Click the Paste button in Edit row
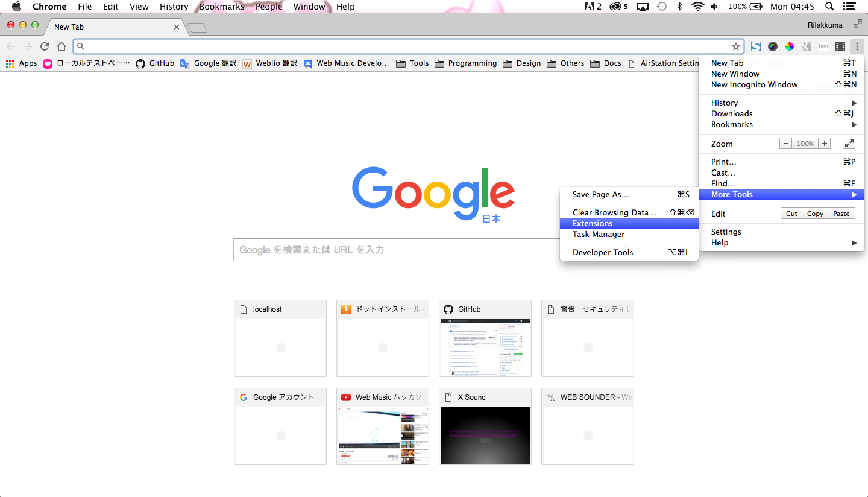The width and height of the screenshot is (868, 497). 841,214
